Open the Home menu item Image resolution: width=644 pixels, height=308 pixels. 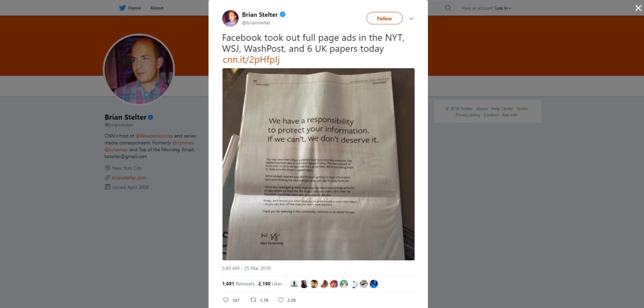(x=134, y=8)
